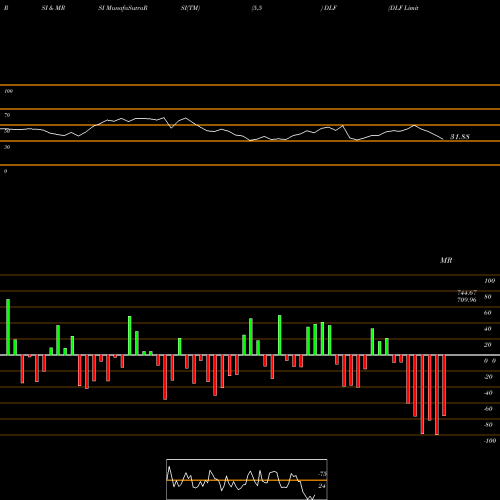Click the MR axis label 60
The height and width of the screenshot is (500, 500).
[488, 313]
